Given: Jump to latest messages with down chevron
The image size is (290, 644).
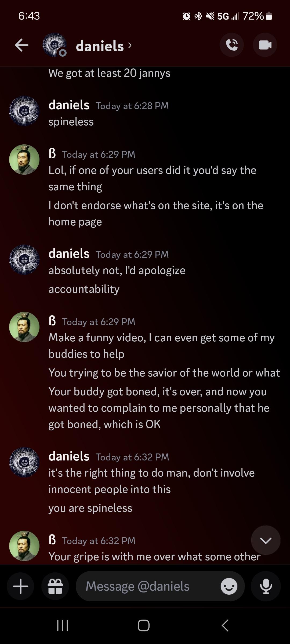Looking at the screenshot, I should point(266,540).
